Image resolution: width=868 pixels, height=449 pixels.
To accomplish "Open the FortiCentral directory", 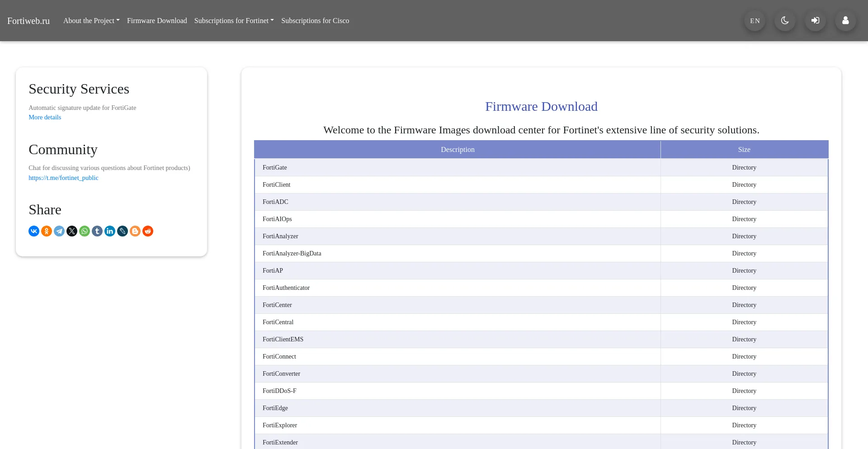I will click(278, 322).
